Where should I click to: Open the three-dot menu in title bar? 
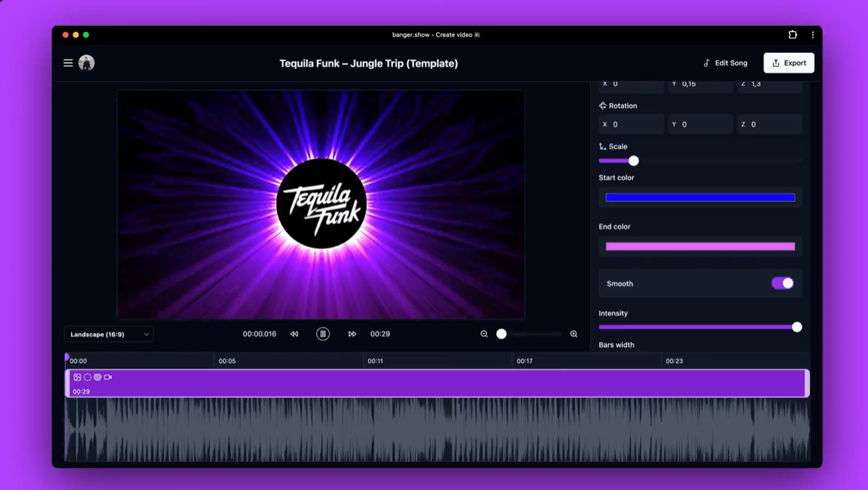coord(813,35)
